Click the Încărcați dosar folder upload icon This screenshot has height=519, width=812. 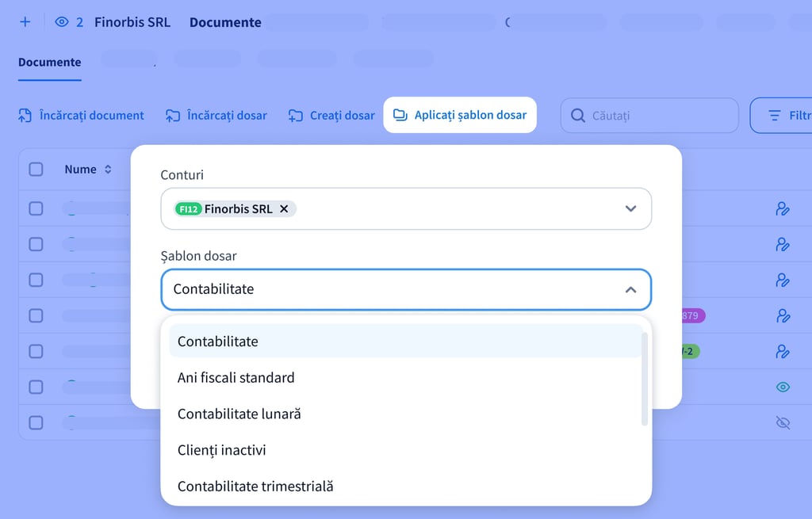(x=173, y=116)
